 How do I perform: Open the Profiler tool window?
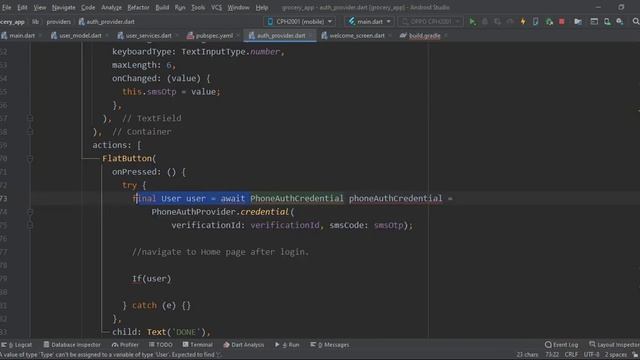[x=125, y=345]
